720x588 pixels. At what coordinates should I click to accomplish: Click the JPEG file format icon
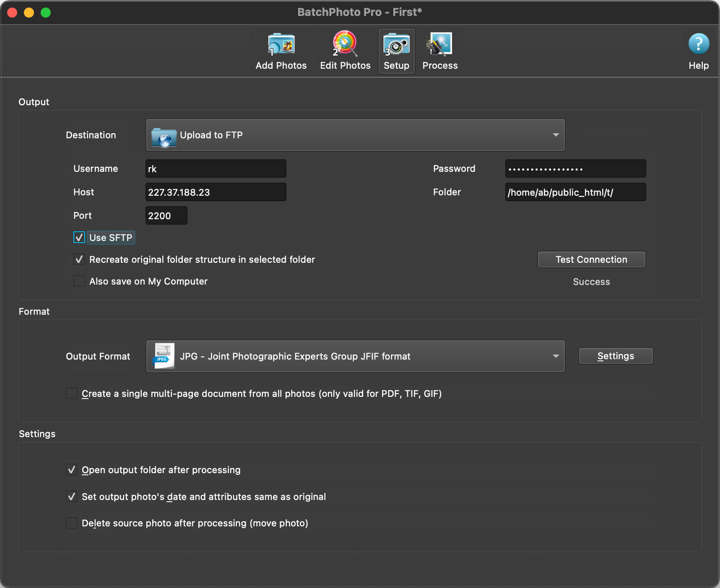click(164, 356)
